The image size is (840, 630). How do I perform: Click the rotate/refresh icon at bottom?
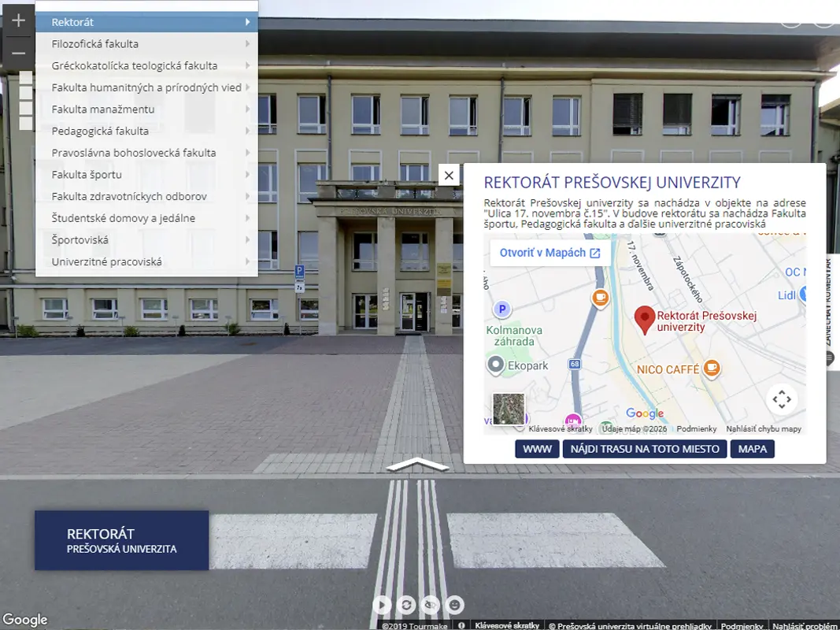point(405,606)
